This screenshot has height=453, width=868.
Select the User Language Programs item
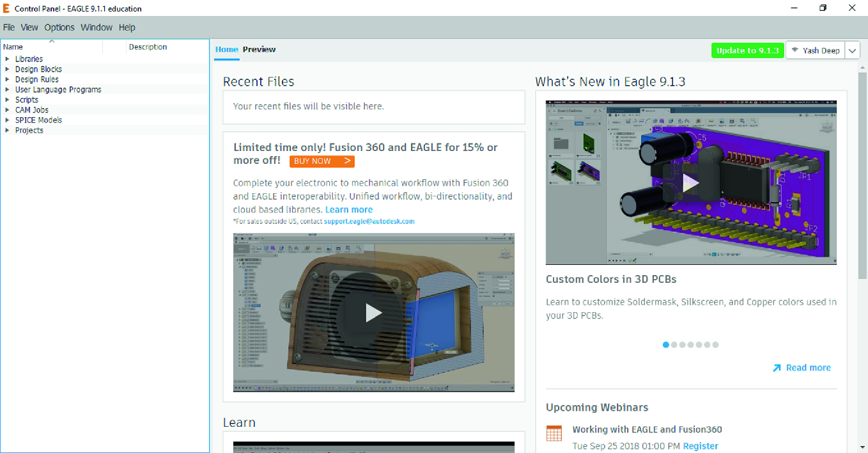point(58,90)
